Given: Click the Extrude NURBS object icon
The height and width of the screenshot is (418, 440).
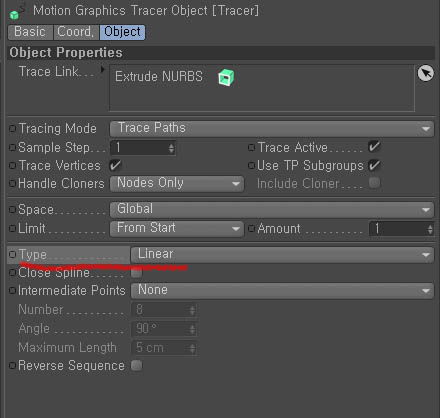Looking at the screenshot, I should click(x=226, y=77).
